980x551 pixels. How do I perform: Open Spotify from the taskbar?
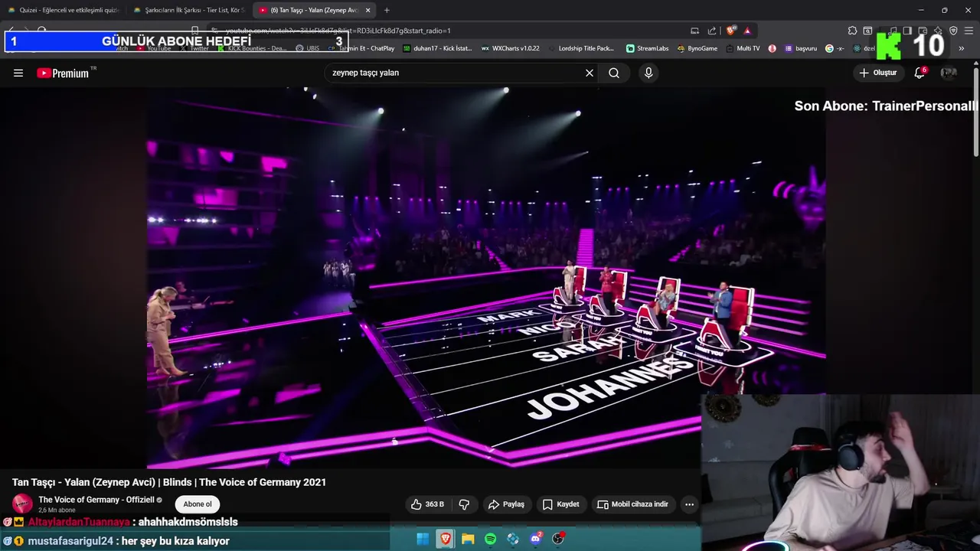tap(491, 539)
